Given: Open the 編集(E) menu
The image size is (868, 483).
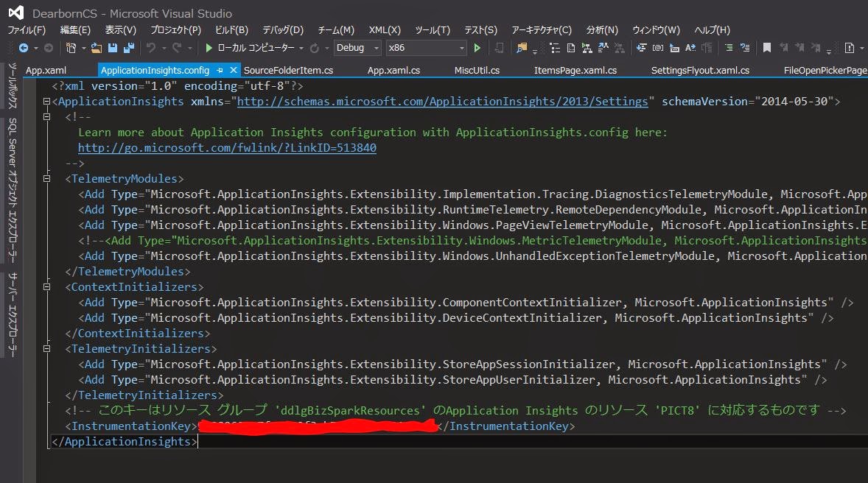Looking at the screenshot, I should point(75,30).
